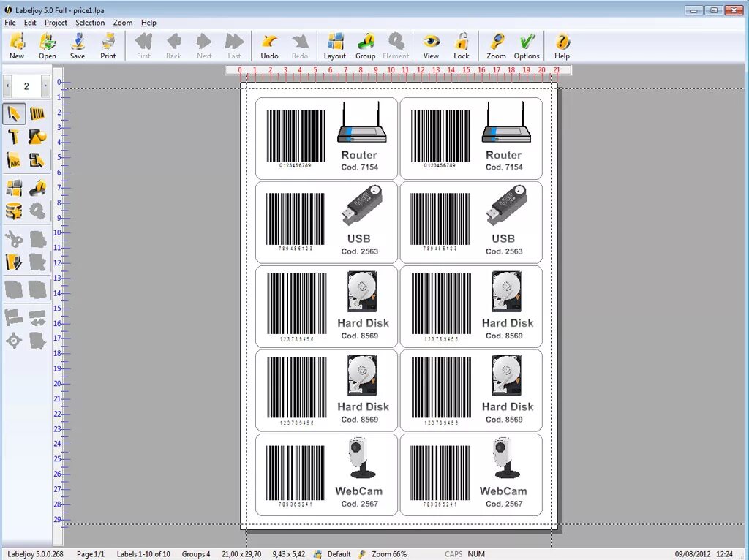
Task: Click the database star icon
Action: (x=14, y=211)
